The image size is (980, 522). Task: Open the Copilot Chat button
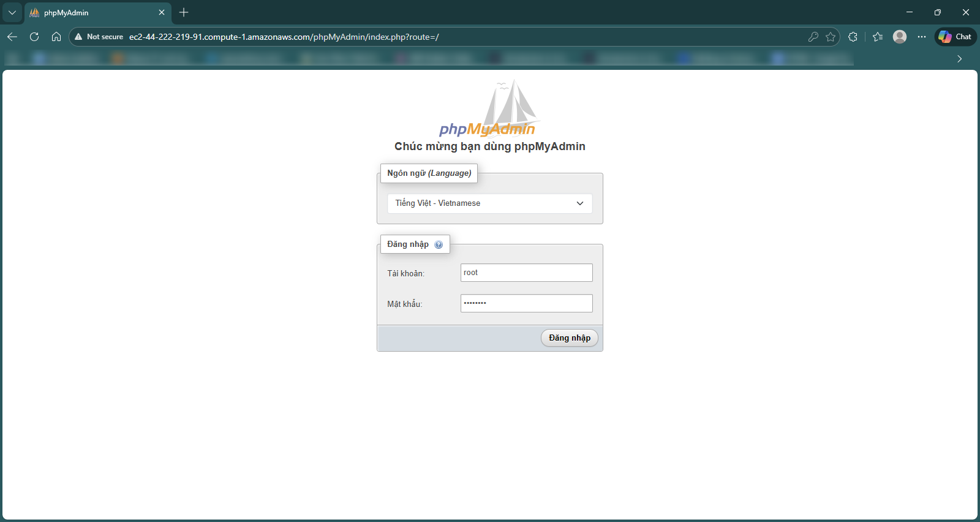(956, 37)
